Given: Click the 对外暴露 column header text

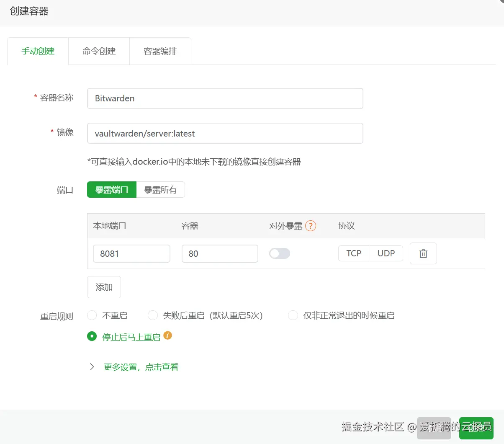Looking at the screenshot, I should pyautogui.click(x=286, y=226).
